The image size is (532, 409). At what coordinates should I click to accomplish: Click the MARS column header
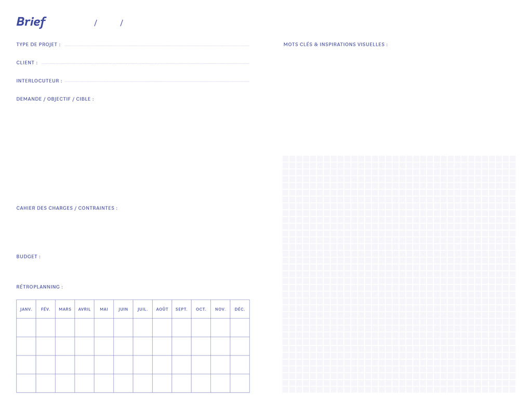(x=65, y=309)
